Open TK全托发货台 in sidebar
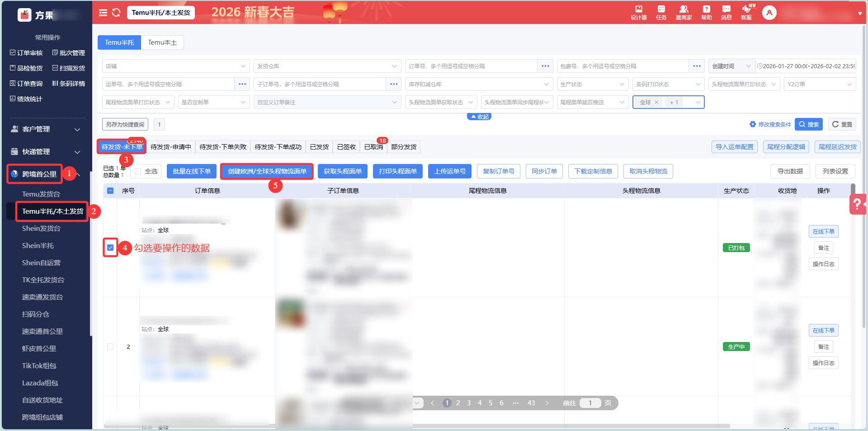 click(43, 280)
